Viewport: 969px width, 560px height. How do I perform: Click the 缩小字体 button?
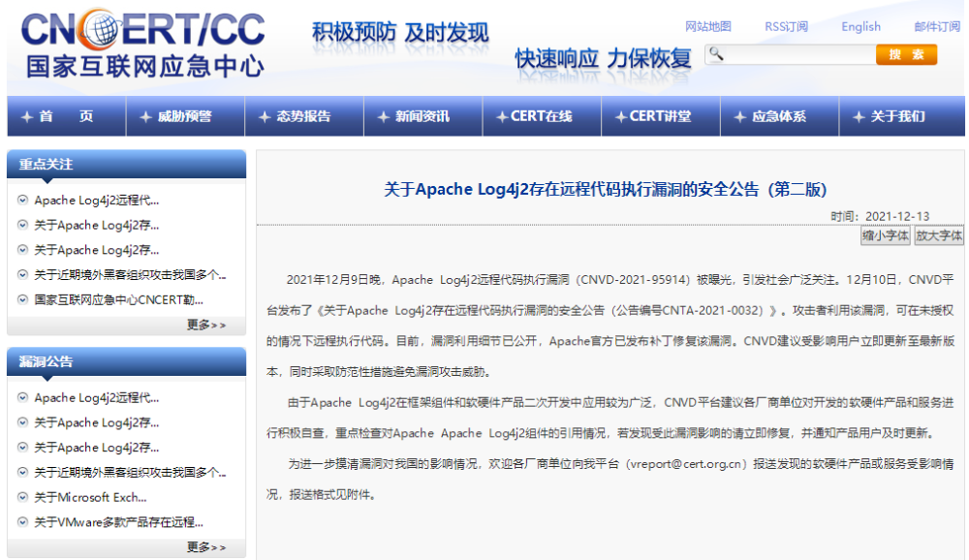pos(886,235)
